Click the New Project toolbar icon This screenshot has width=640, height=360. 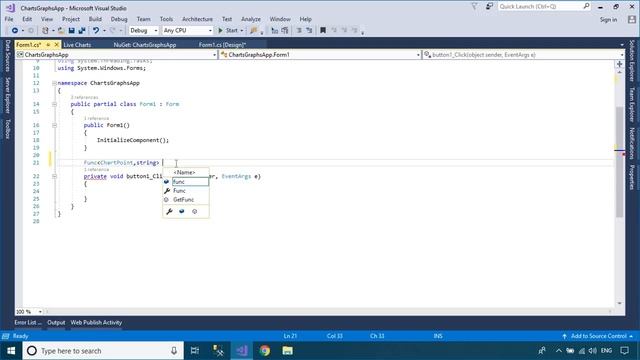coord(45,31)
